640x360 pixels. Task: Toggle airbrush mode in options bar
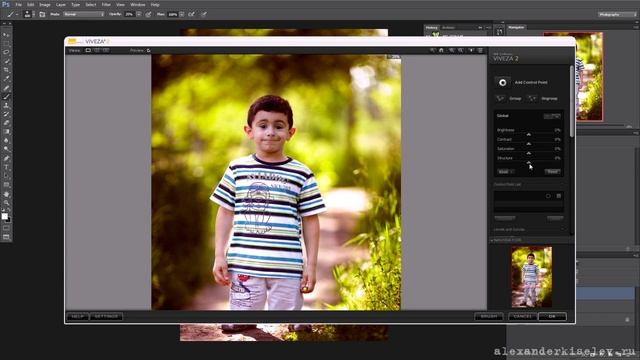pyautogui.click(x=191, y=14)
